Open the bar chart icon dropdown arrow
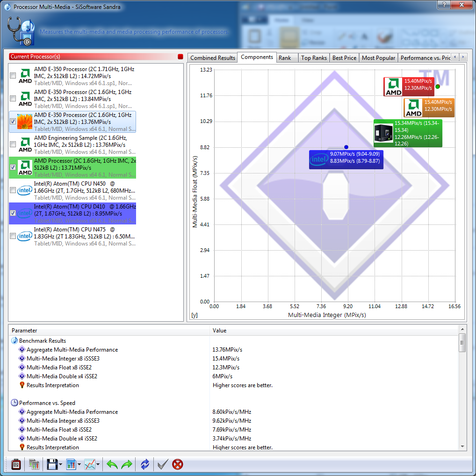Screen dimensions: 476x476 (80, 465)
